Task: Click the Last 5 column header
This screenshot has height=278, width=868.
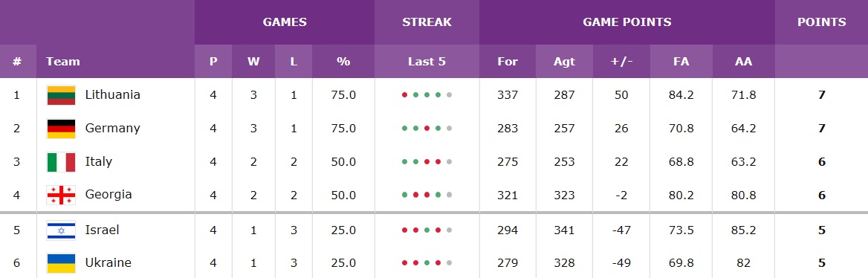Action: click(x=427, y=62)
